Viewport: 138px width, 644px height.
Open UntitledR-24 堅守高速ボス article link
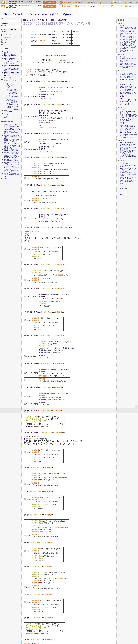[128, 121]
